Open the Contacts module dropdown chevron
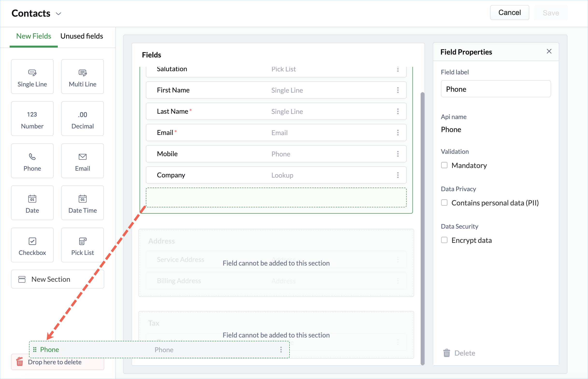This screenshot has height=379, width=588. [59, 14]
